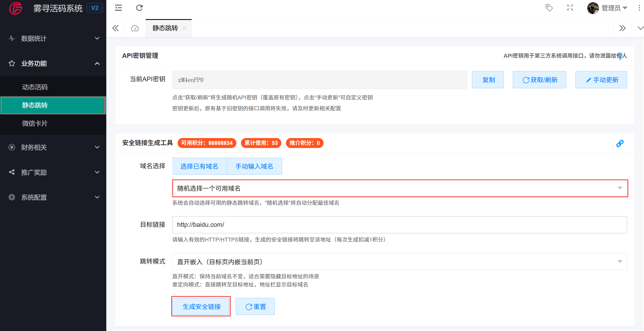The image size is (644, 331).
Task: Enter fullscreen mode
Action: [570, 8]
